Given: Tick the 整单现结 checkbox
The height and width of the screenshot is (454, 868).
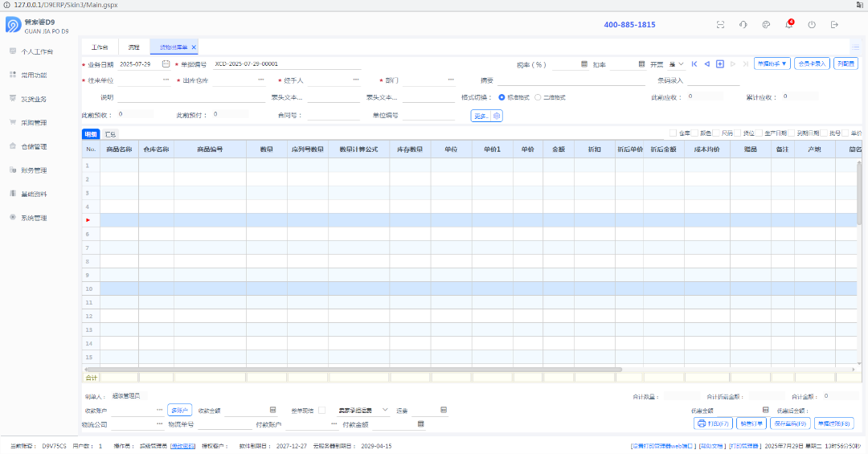Looking at the screenshot, I should pos(321,411).
